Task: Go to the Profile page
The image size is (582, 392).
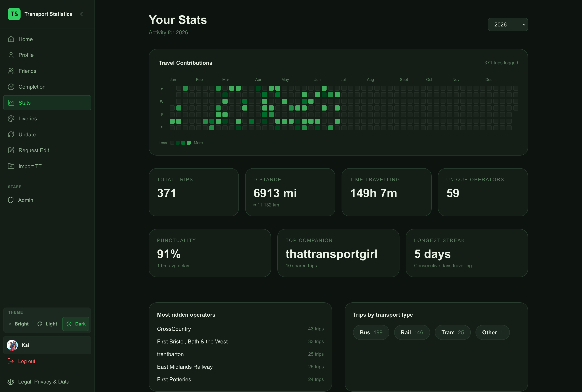Action: coord(47,55)
